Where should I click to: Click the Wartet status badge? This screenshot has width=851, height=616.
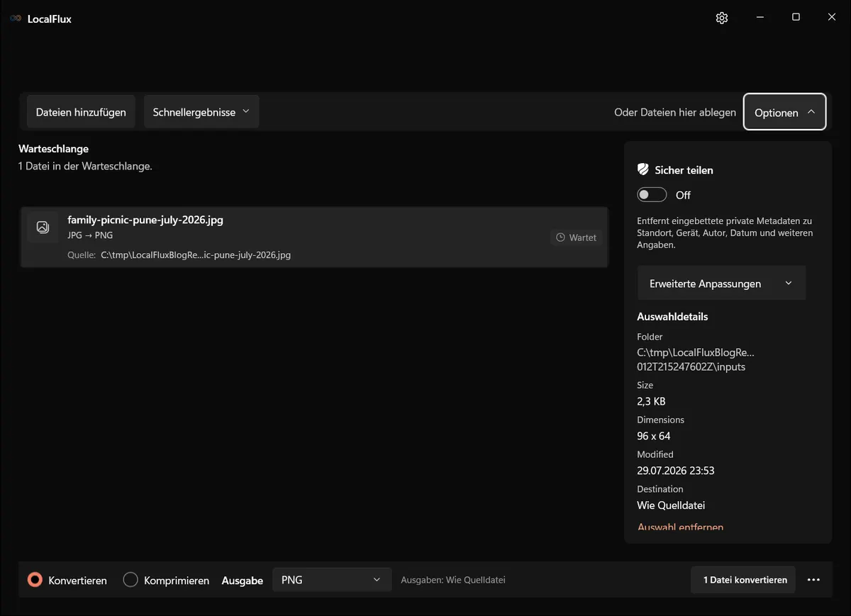576,237
